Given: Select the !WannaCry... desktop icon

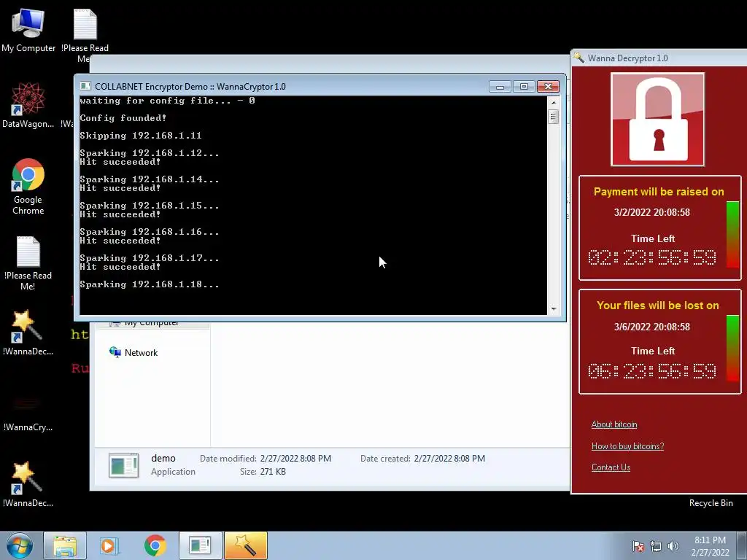Looking at the screenshot, I should [x=28, y=413].
